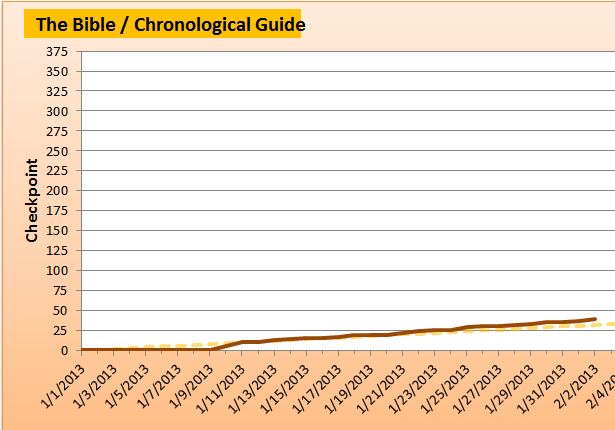
Task: Click the date label 1/5/2013
Action: [x=127, y=386]
